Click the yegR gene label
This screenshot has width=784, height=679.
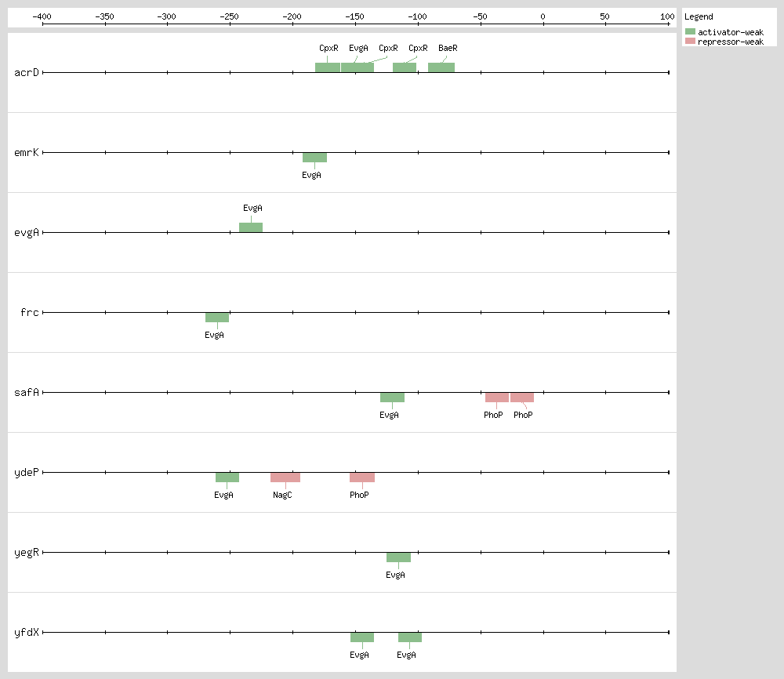pyautogui.click(x=27, y=553)
